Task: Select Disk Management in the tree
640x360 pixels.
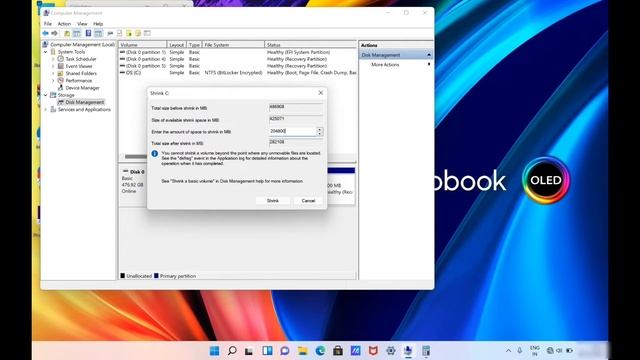Action: point(84,102)
